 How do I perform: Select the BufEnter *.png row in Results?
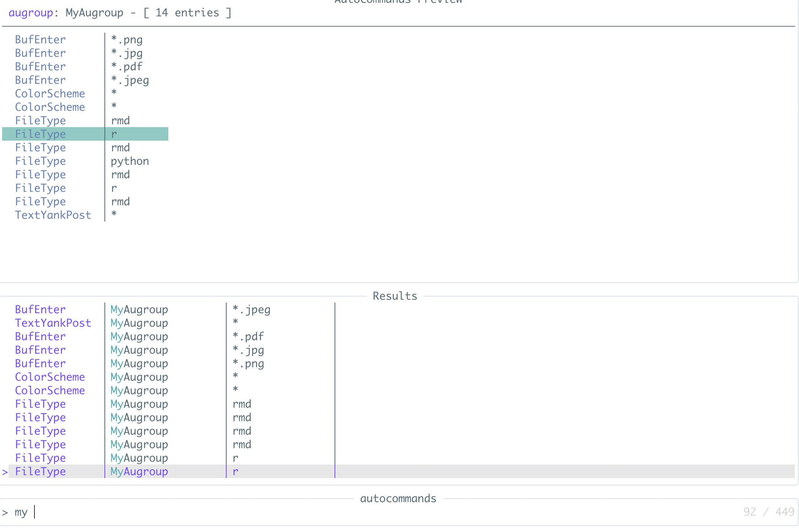(142, 363)
